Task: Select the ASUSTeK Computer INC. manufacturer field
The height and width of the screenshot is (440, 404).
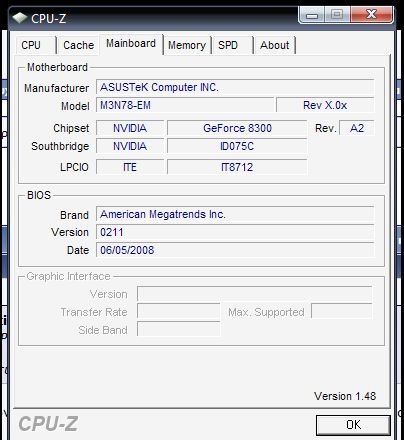Action: 235,87
